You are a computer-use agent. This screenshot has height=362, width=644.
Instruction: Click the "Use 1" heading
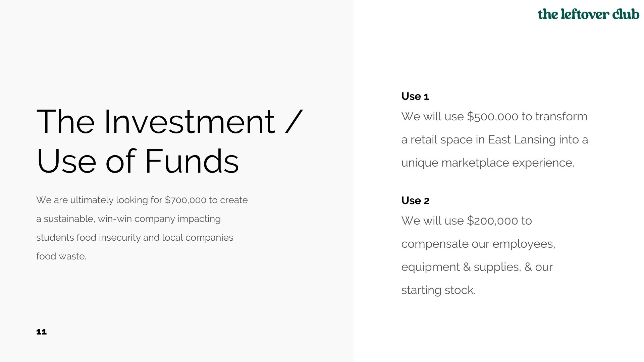[x=415, y=97]
